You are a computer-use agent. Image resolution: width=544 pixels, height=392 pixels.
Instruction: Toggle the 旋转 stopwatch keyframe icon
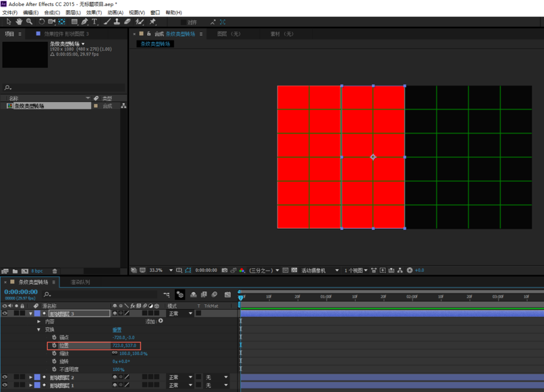click(54, 361)
